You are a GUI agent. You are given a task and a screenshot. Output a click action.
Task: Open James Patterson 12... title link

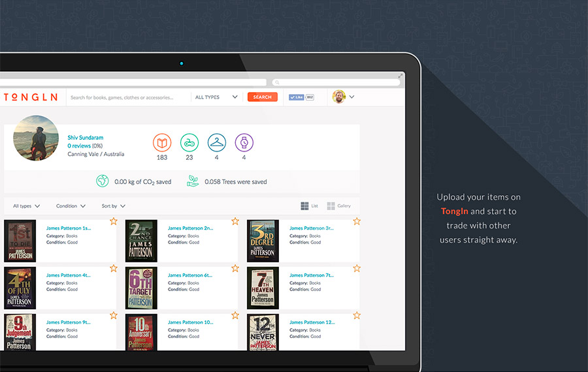[x=312, y=322]
